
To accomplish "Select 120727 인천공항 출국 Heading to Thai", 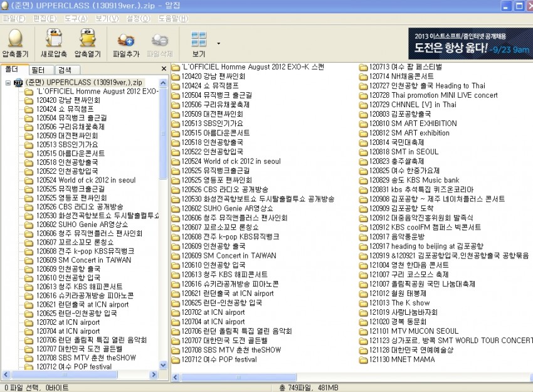I will [x=427, y=86].
